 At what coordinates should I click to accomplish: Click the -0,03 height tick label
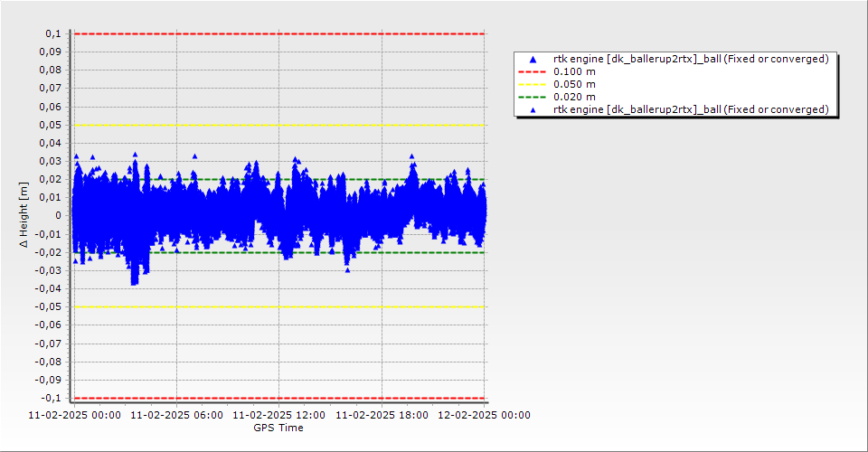[x=48, y=270]
